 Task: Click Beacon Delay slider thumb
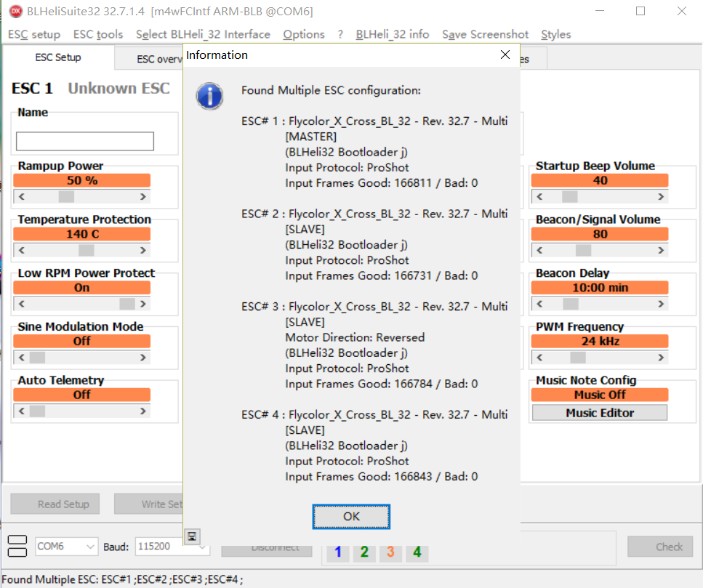[x=570, y=304]
